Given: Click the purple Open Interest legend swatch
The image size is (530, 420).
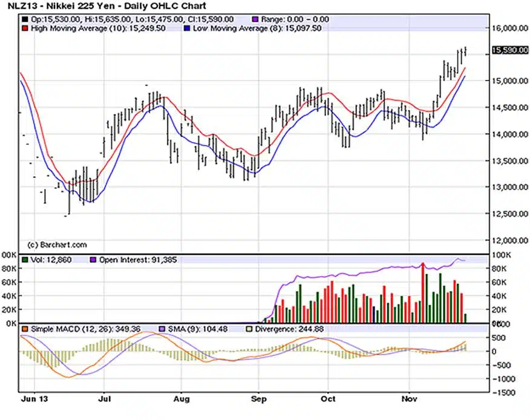Looking at the screenshot, I should coord(94,260).
